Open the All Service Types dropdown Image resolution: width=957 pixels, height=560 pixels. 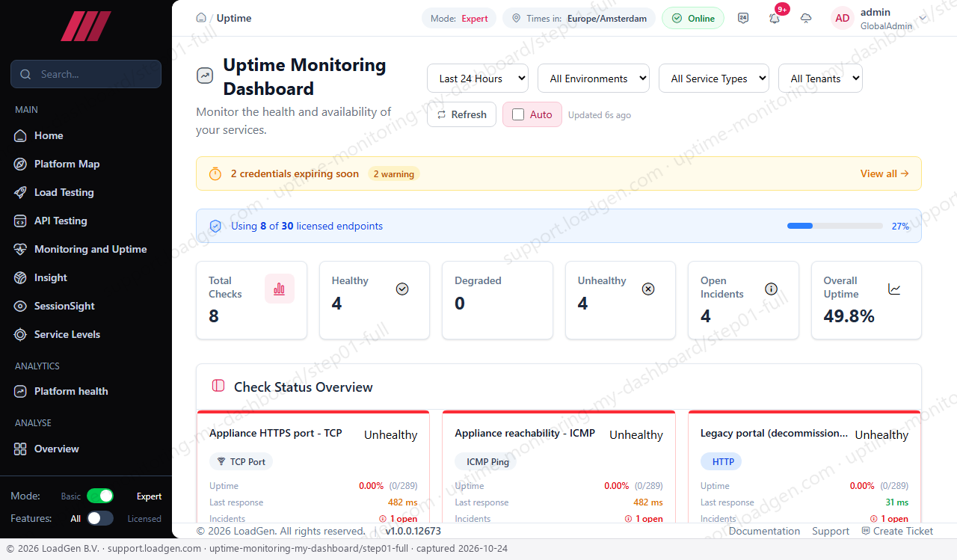714,79
